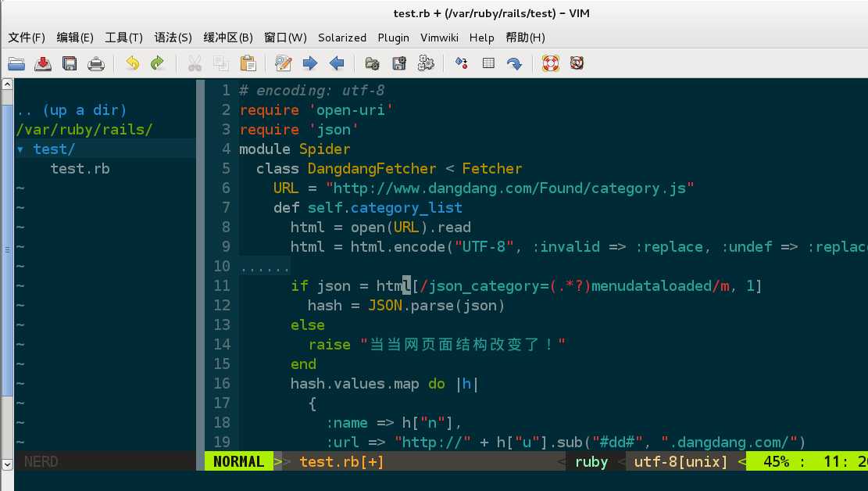The height and width of the screenshot is (491, 868).
Task: Open the 语法(S) menu
Action: (x=173, y=38)
